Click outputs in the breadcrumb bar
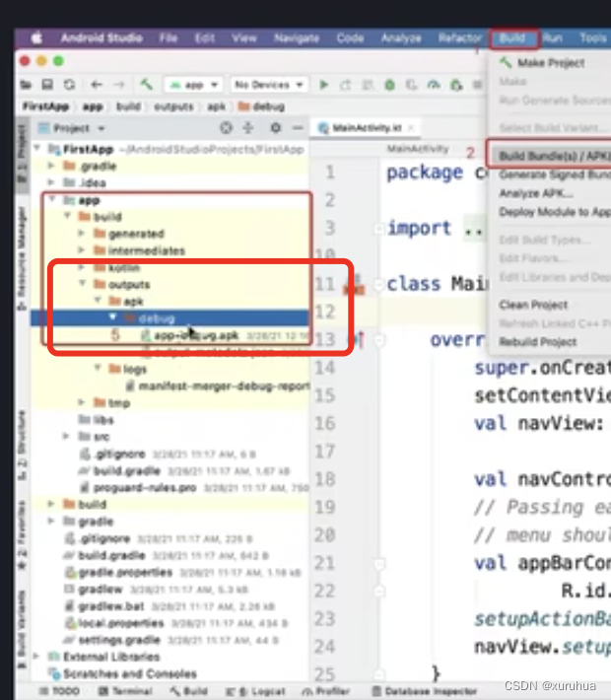This screenshot has height=700, width=611. 173,106
